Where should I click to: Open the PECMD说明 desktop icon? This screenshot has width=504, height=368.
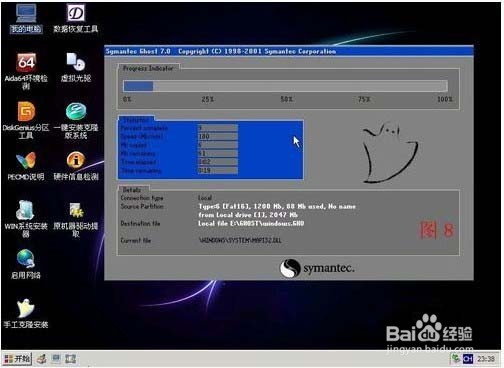point(26,166)
